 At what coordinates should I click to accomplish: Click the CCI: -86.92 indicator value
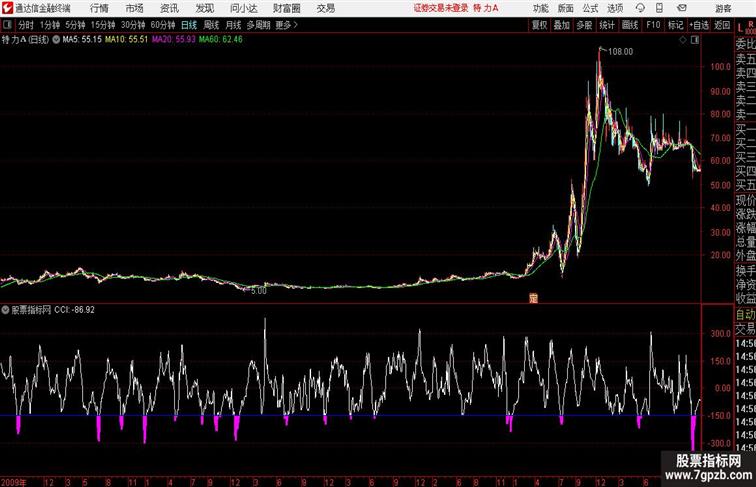(74, 310)
